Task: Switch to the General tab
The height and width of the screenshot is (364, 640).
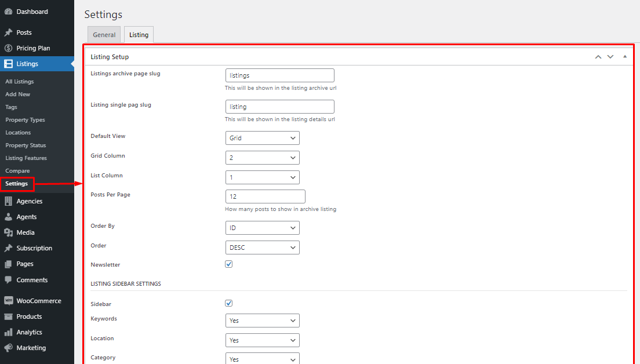Action: (x=104, y=34)
